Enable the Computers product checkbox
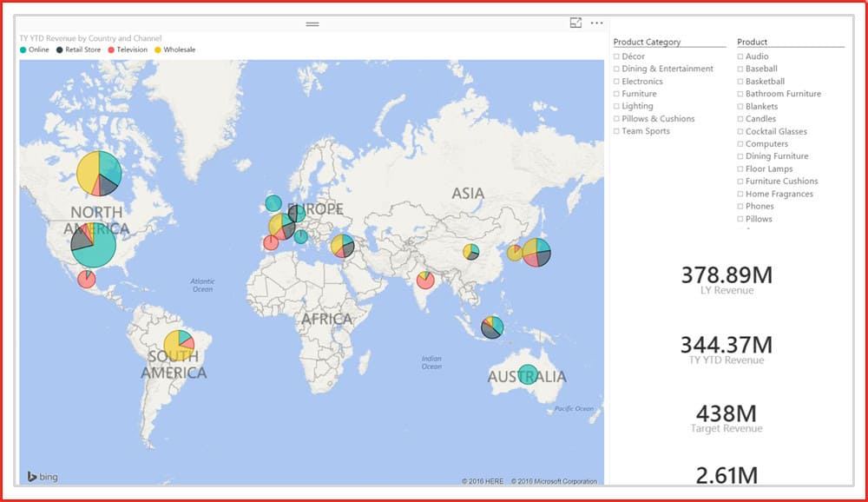Viewport: 868px width, 502px height. [x=740, y=144]
